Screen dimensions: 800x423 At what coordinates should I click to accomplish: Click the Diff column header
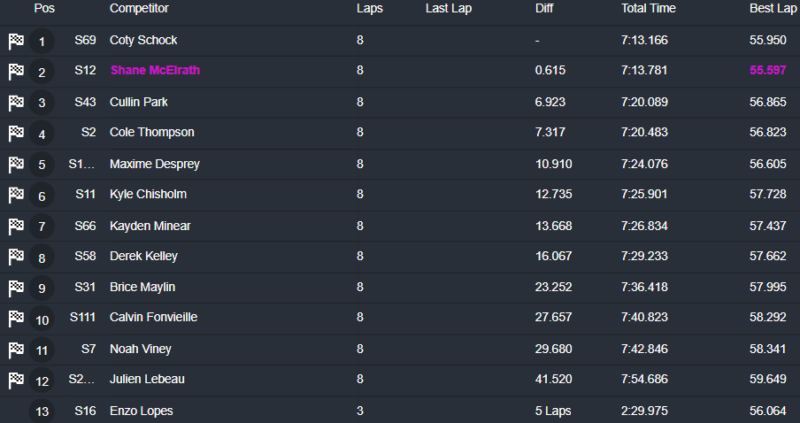click(544, 8)
